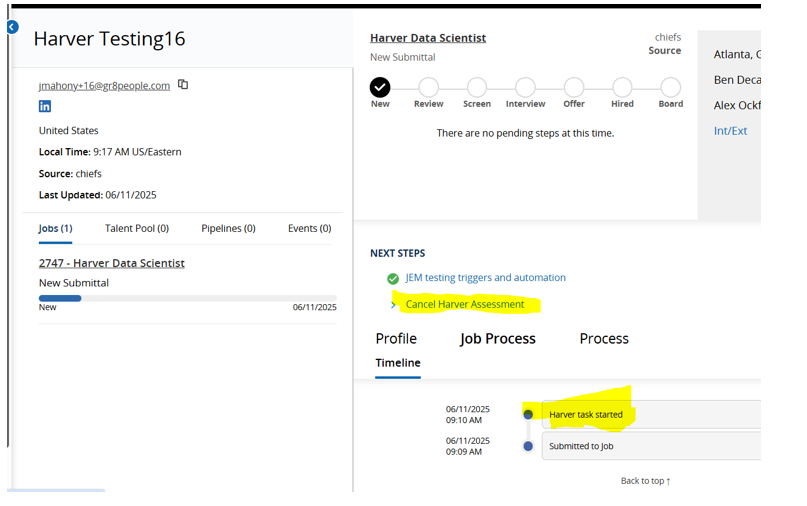This screenshot has width=807, height=506.
Task: Click green checkmark beside JEM testing
Action: (393, 279)
